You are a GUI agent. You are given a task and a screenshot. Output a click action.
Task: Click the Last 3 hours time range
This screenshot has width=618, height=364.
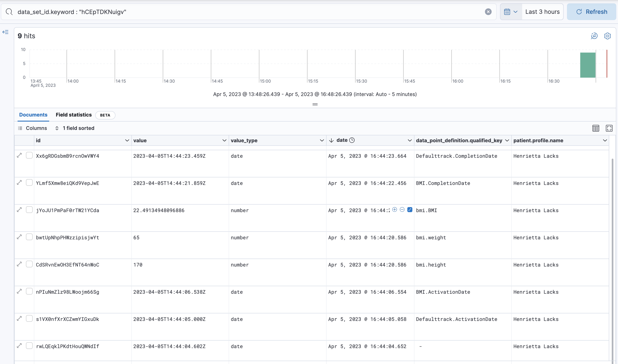click(542, 12)
